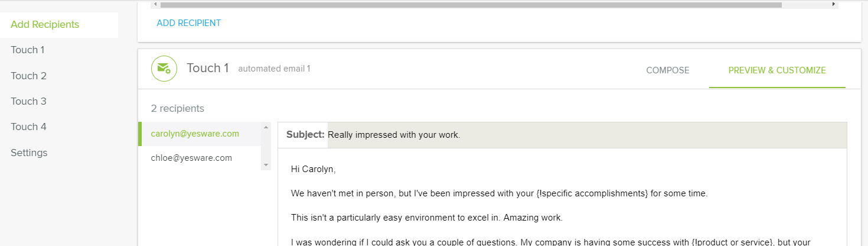
Task: Switch to the COMPOSE tab
Action: pos(667,70)
